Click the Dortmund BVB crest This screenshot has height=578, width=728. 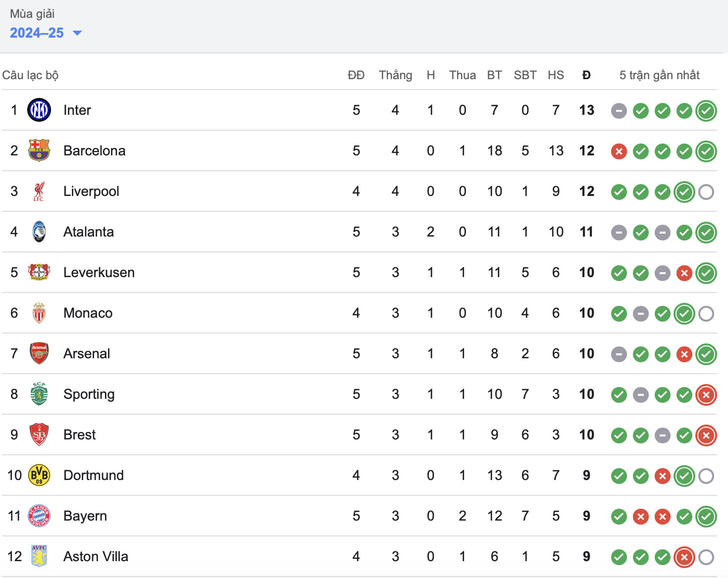click(39, 475)
